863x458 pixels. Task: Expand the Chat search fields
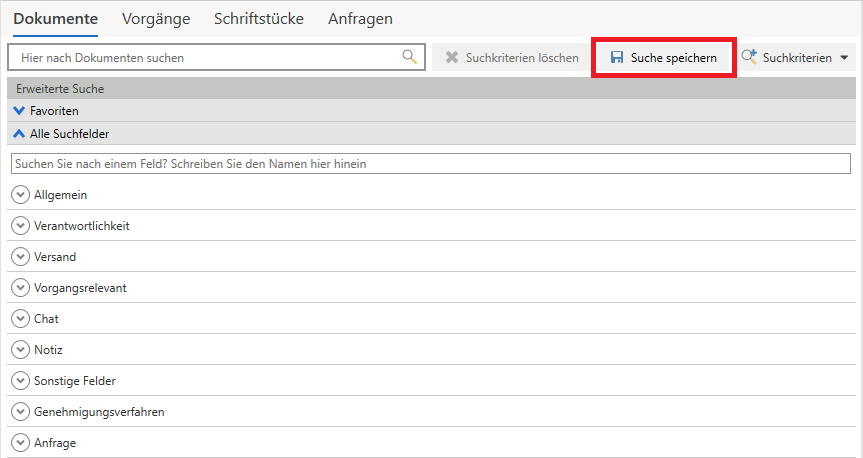click(x=20, y=318)
